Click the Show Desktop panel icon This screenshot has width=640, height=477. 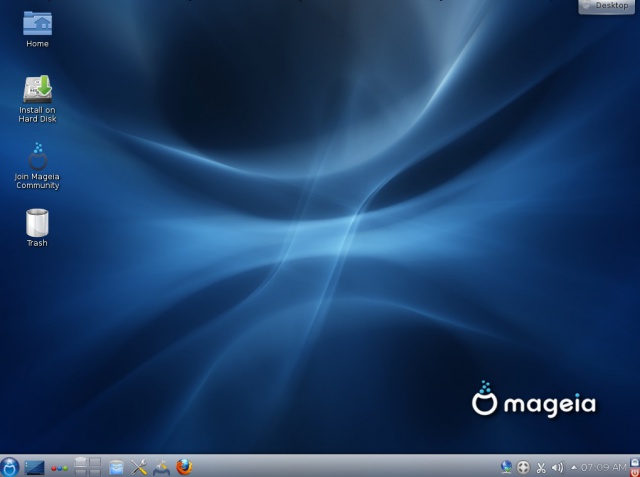(34, 468)
